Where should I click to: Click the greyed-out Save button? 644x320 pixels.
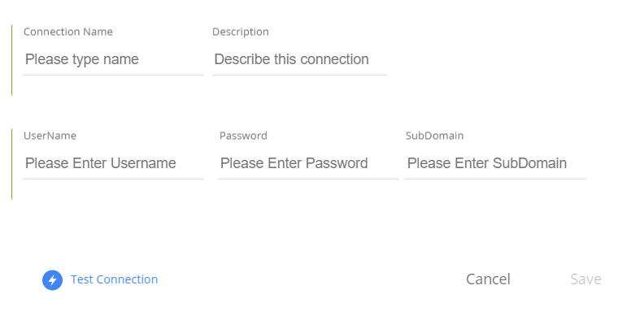585,279
